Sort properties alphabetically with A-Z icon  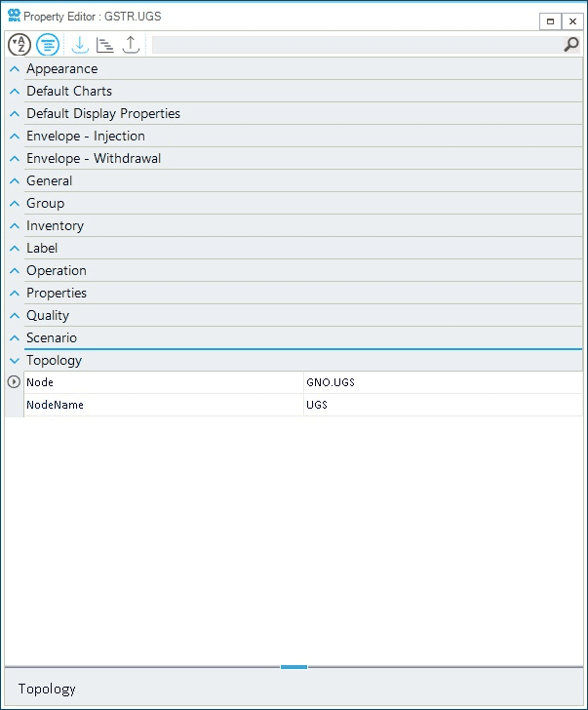tap(20, 45)
